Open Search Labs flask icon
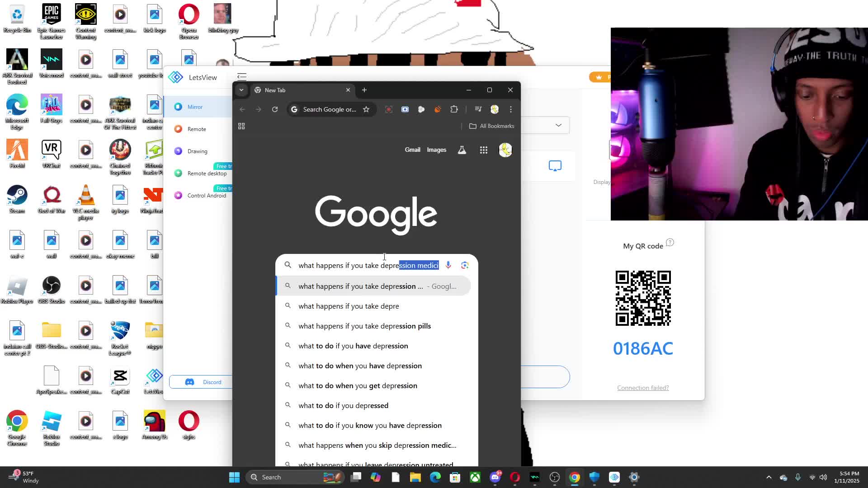 pyautogui.click(x=462, y=150)
